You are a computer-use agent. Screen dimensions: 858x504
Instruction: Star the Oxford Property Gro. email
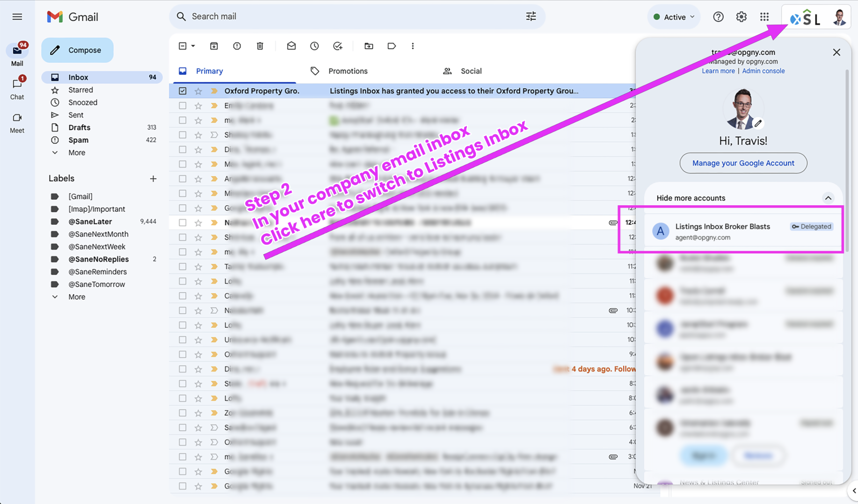pyautogui.click(x=198, y=91)
